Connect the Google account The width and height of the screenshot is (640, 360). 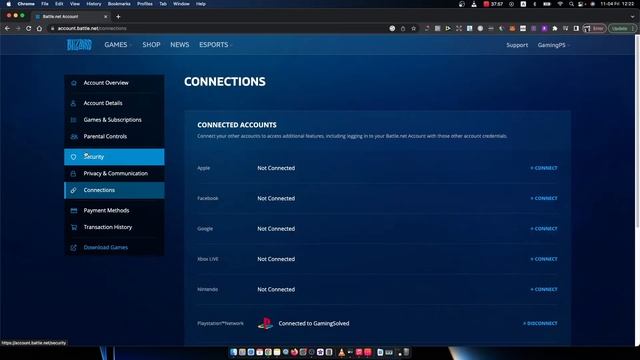point(544,229)
